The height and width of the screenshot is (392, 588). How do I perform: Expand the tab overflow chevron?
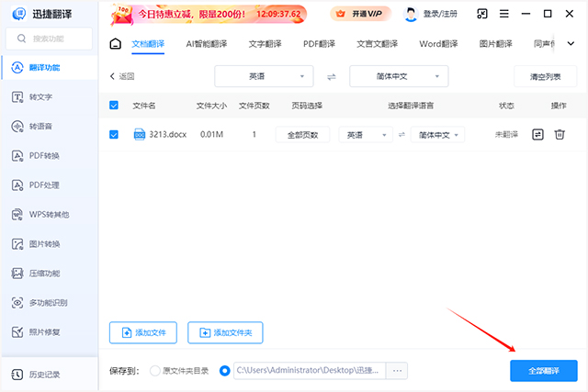click(x=571, y=43)
